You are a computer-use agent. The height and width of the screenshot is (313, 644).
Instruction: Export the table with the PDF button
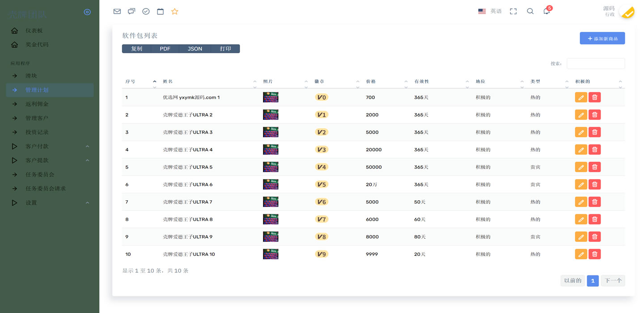pos(165,49)
